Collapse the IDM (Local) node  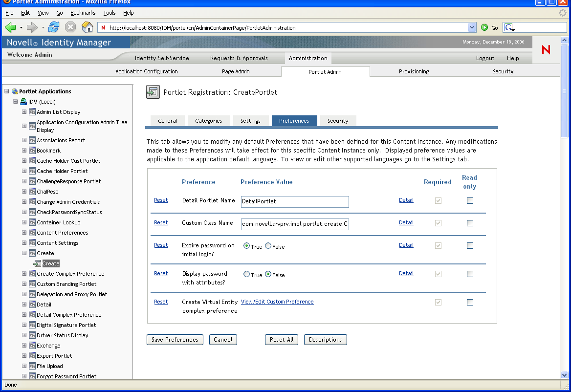[x=15, y=102]
